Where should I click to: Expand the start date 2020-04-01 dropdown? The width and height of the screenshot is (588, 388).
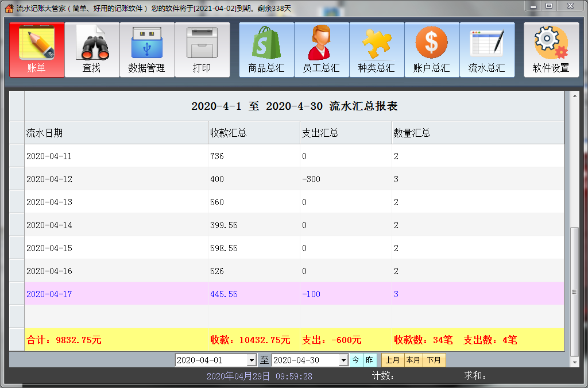(251, 360)
